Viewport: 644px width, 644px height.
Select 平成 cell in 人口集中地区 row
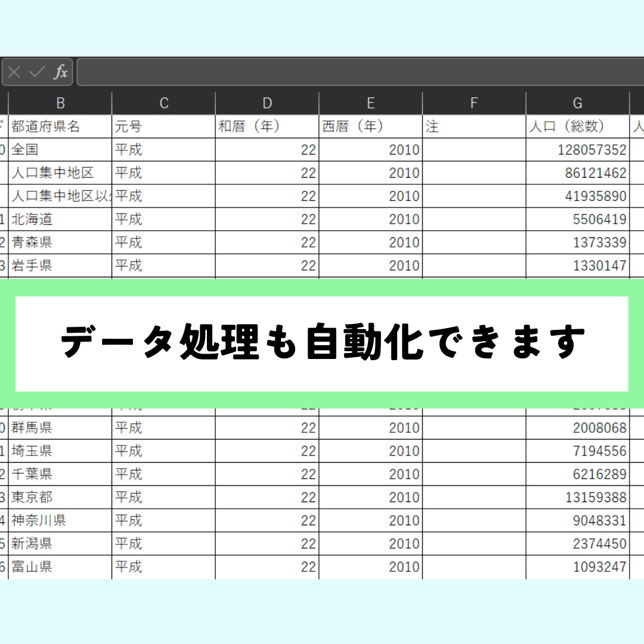coord(164,173)
